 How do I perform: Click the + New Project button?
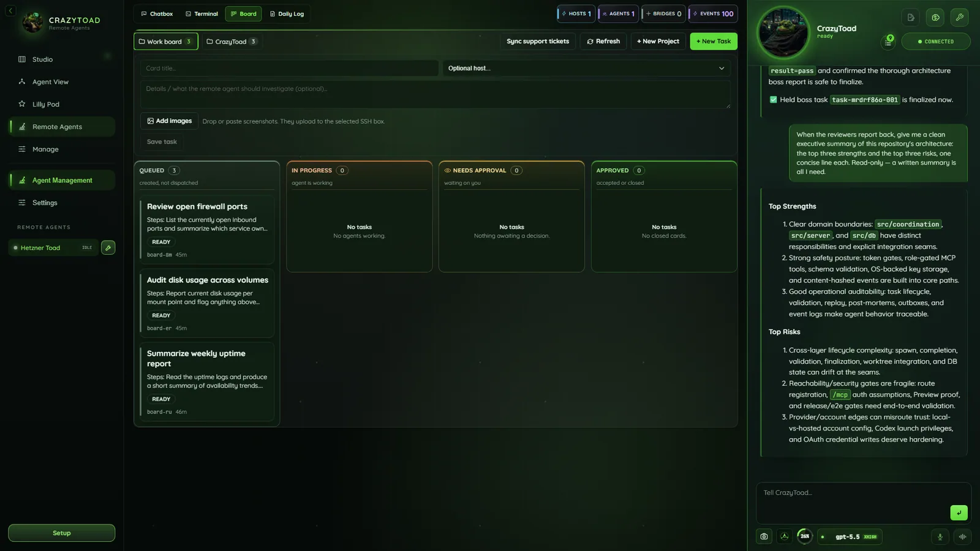point(658,41)
